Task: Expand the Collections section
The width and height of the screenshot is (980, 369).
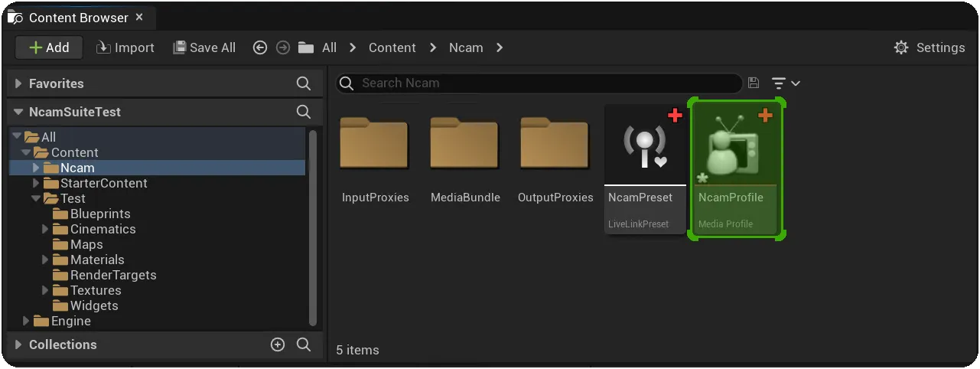Action: click(x=18, y=345)
